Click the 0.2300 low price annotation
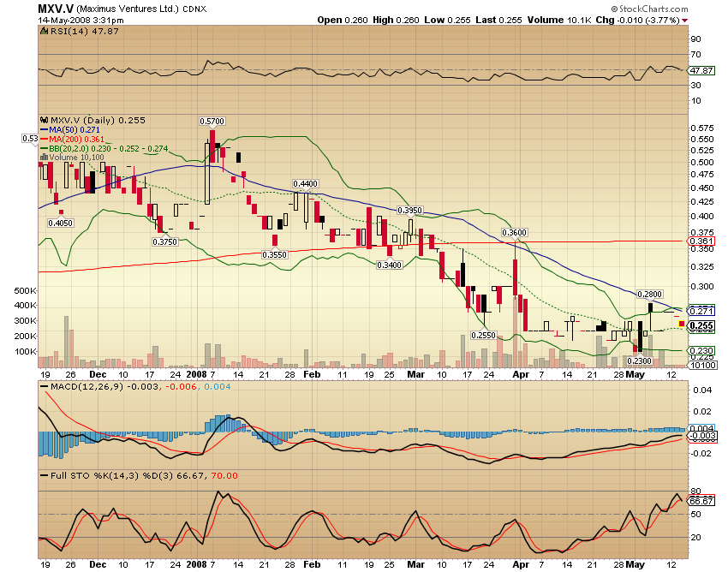728x572 pixels. point(639,360)
